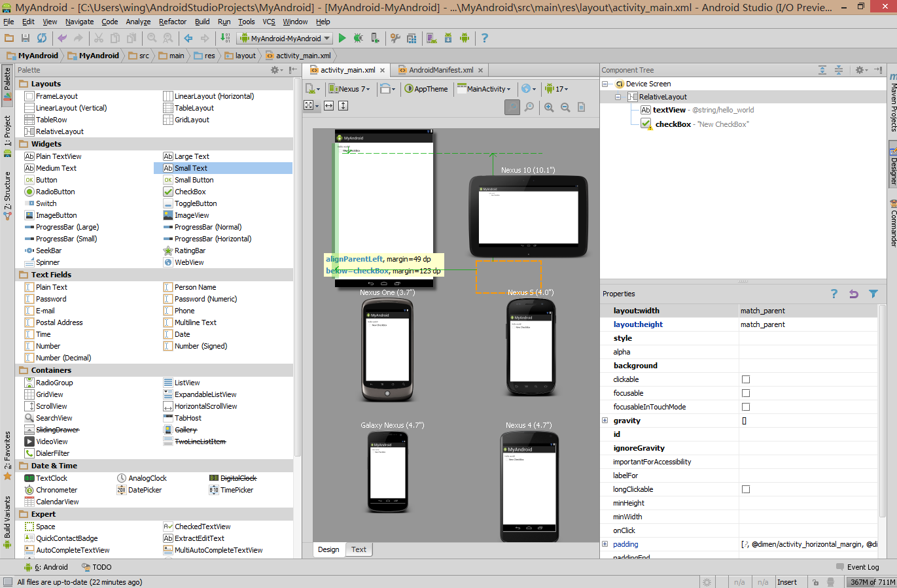Switch to the AndroidManifest.xml tab

[440, 70]
